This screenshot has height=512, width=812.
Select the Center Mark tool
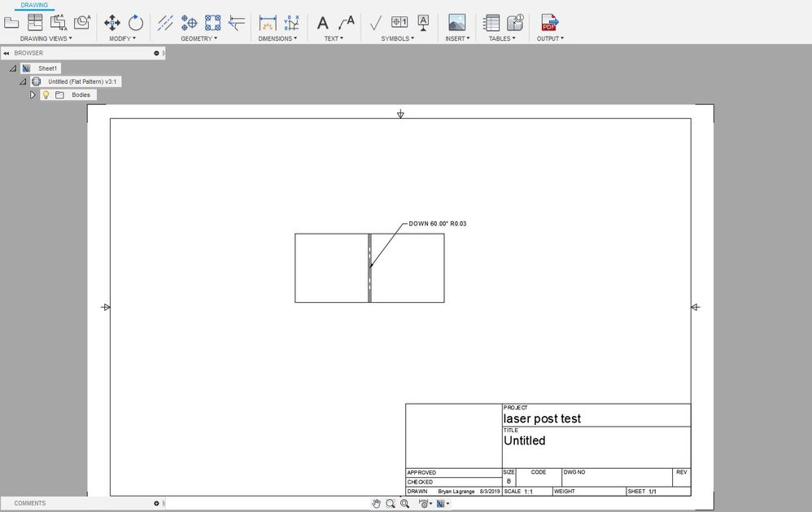tap(189, 22)
